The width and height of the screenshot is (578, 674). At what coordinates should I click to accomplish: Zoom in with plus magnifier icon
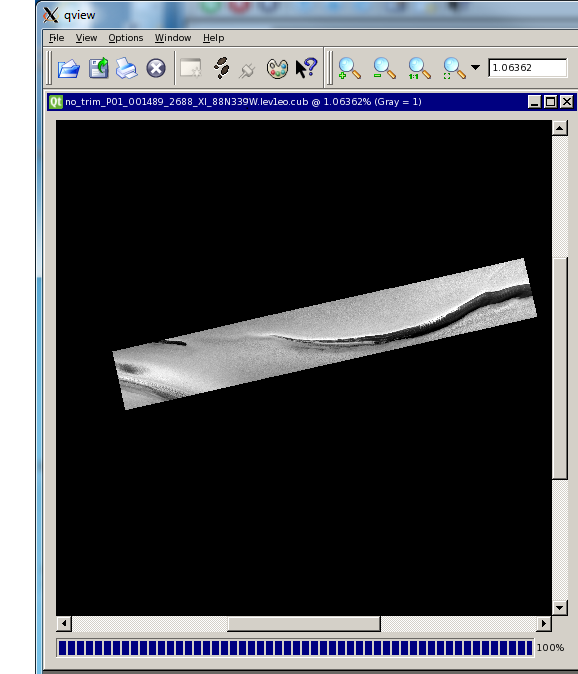pos(349,68)
